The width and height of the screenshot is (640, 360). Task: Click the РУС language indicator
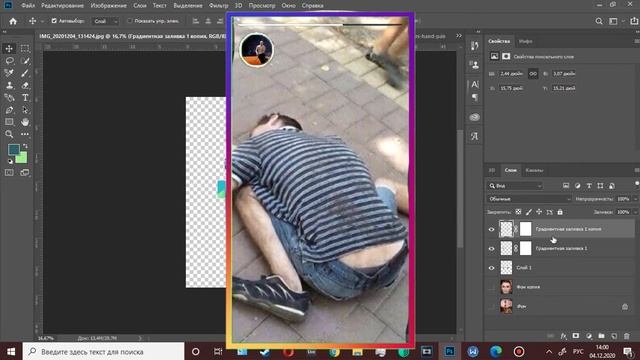pos(578,351)
